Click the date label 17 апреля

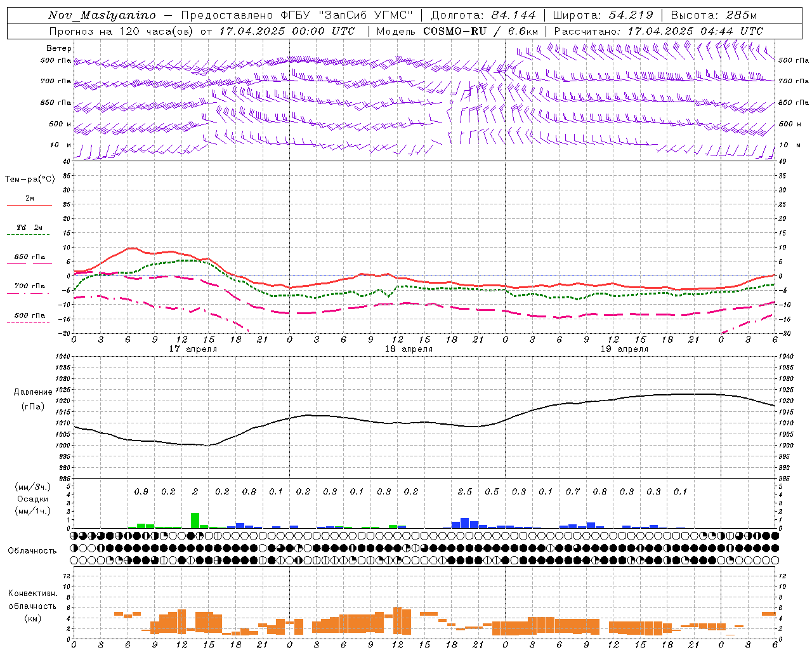[193, 349]
